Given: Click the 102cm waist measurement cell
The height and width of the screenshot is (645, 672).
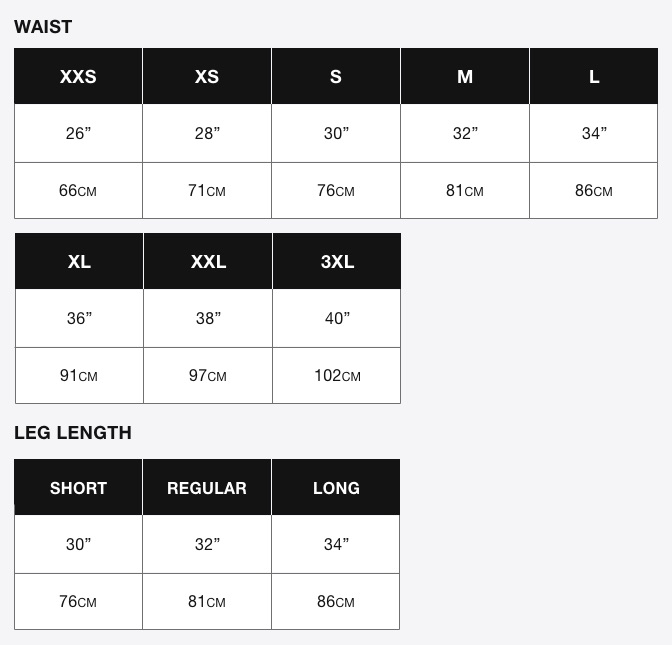Looking at the screenshot, I should [x=337, y=375].
